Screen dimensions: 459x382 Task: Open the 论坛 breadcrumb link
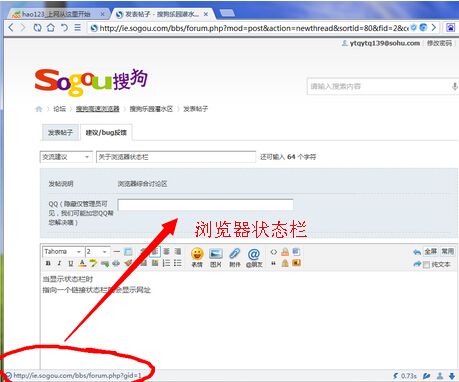pyautogui.click(x=59, y=109)
